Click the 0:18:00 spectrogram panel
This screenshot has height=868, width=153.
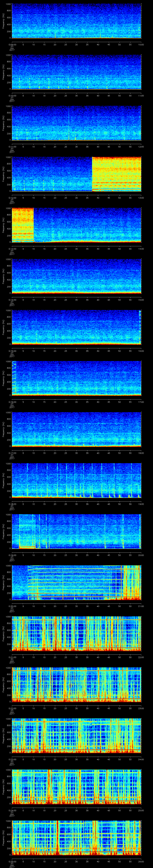(77, 480)
